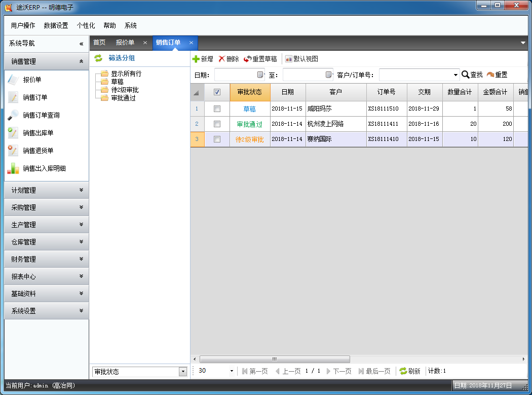532x395 pixels.
Task: Open the 客户/订单号 dropdown list
Action: coord(455,75)
